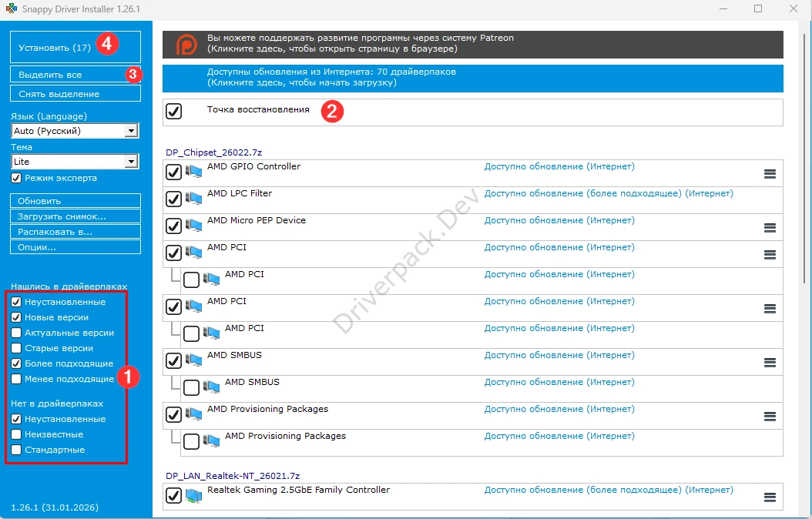Open the Тема dropdown showing Lite
Screen dimensions: 812x519
click(x=75, y=162)
